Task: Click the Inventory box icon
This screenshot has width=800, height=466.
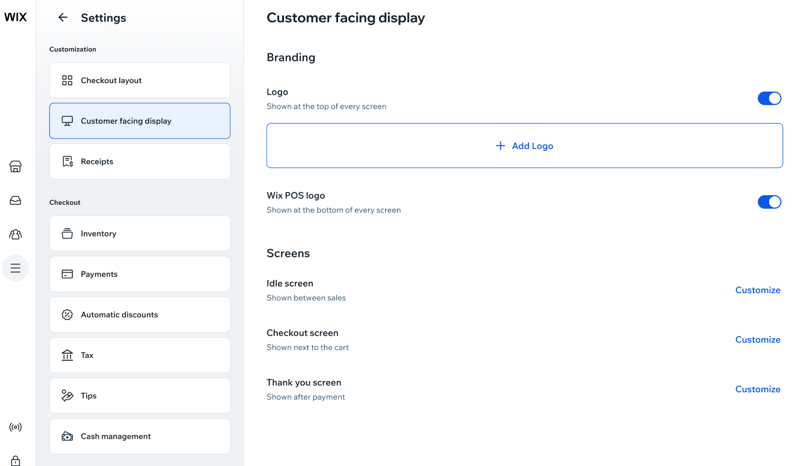Action: point(67,233)
